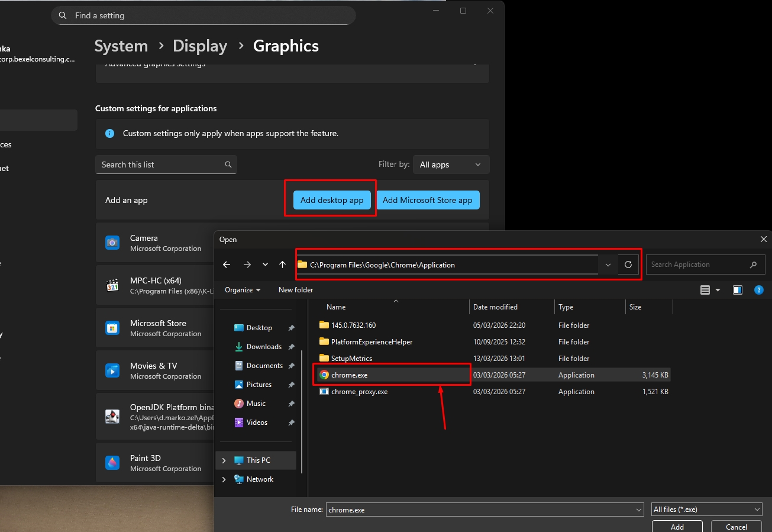Click New folder in toolbar
This screenshot has width=772, height=532.
296,290
